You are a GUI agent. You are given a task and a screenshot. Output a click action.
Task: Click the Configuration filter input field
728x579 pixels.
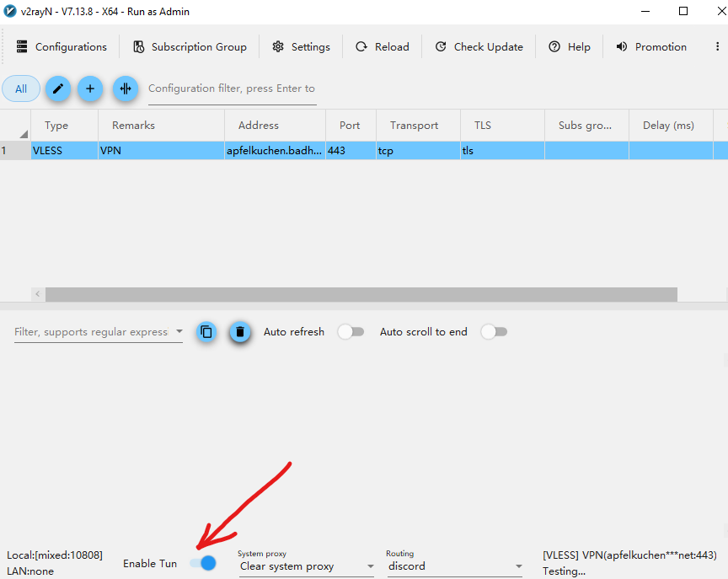232,88
